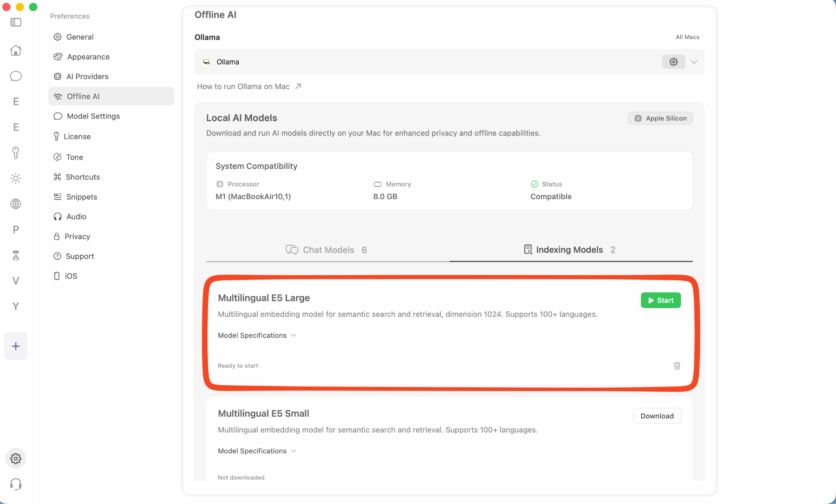Toggle the sidebar visibility icon
Screen dimensions: 836x504
coord(16,22)
